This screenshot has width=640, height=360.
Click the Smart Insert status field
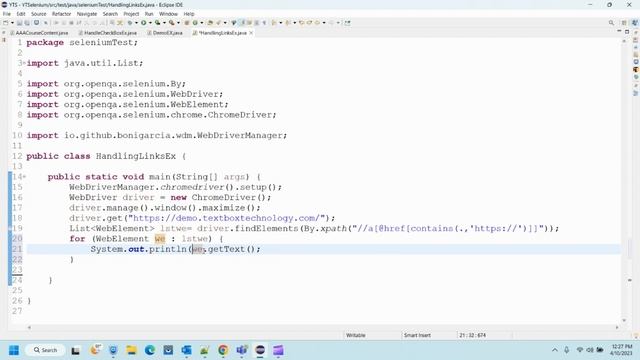[417, 335]
